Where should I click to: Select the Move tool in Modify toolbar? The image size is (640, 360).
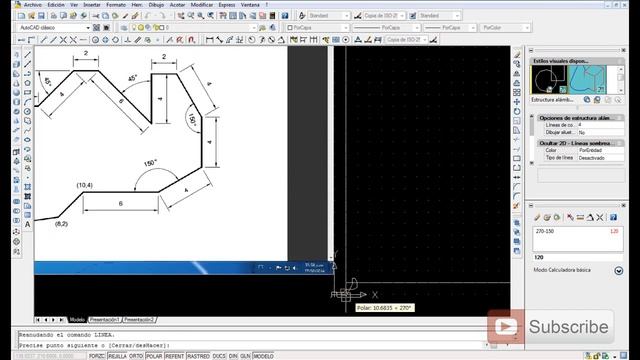pos(517,102)
